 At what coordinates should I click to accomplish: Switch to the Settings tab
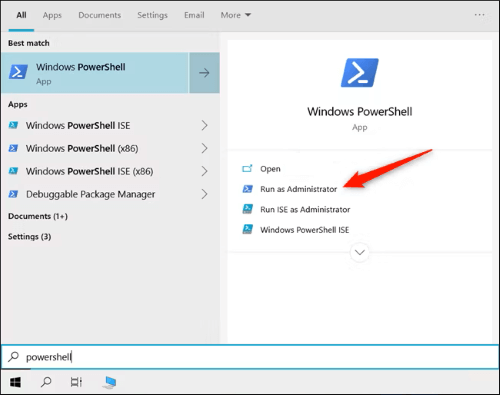pos(152,15)
